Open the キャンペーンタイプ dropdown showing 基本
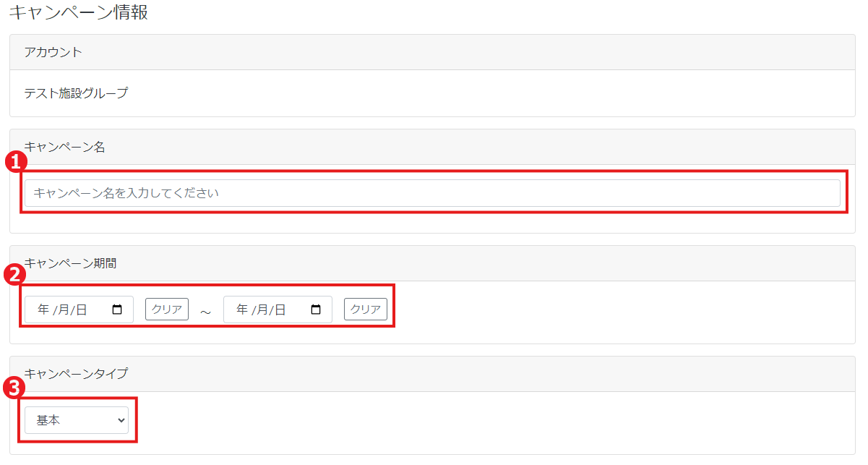Viewport: 868px width, 465px height. tap(77, 420)
